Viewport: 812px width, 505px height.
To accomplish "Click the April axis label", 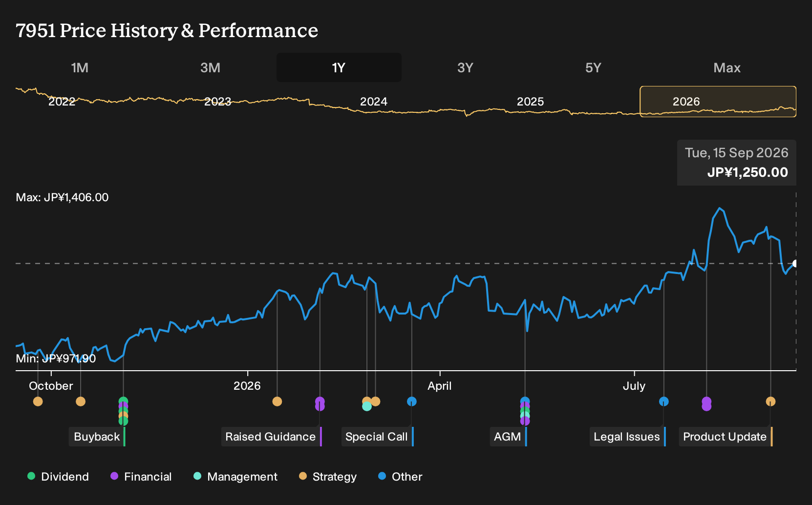I will [x=440, y=386].
